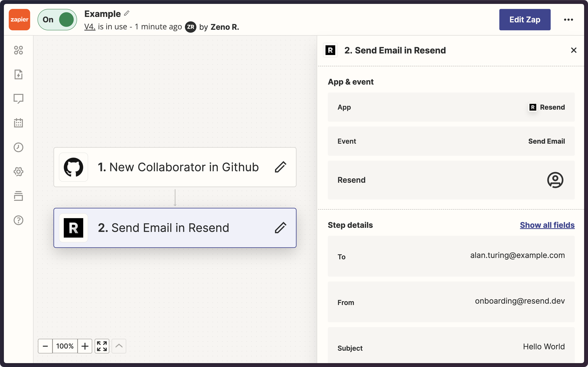
Task: Click the zoom percentage input field
Action: (65, 346)
